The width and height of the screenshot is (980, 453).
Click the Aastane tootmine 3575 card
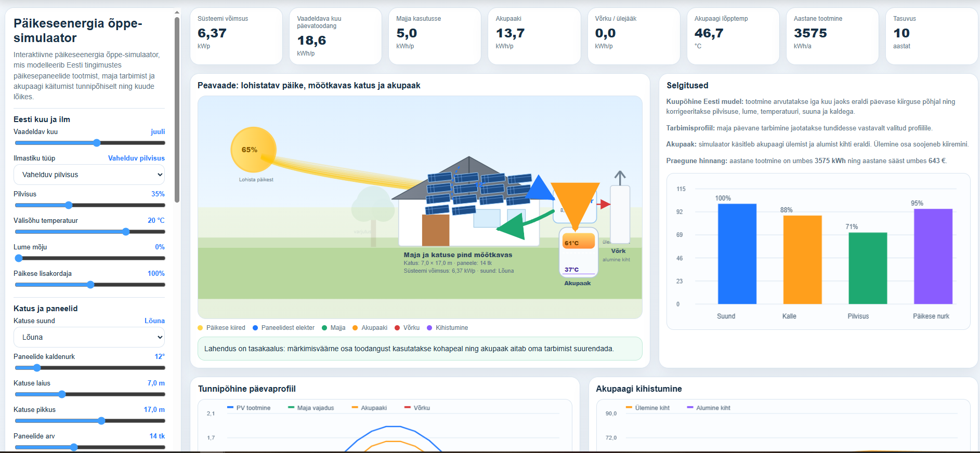tap(832, 36)
